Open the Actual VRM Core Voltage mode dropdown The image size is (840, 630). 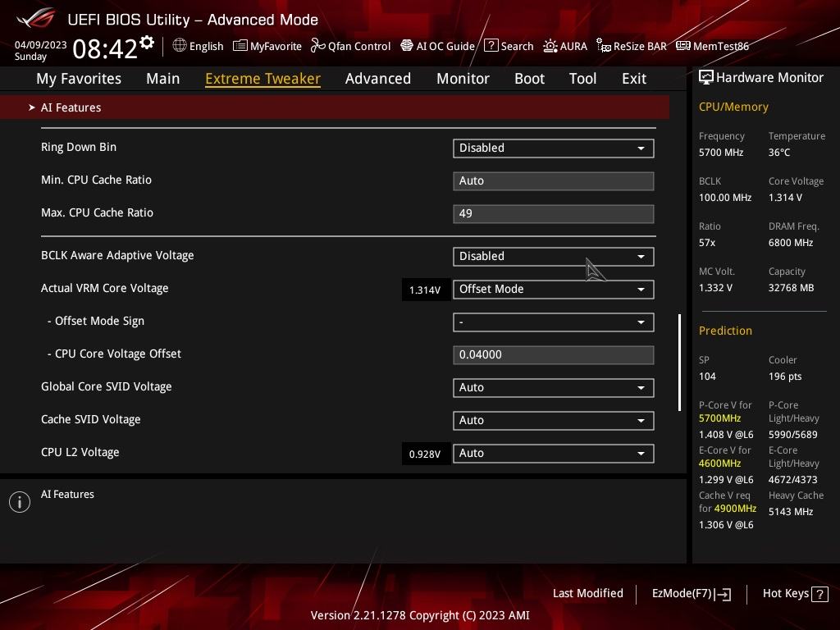pos(554,290)
